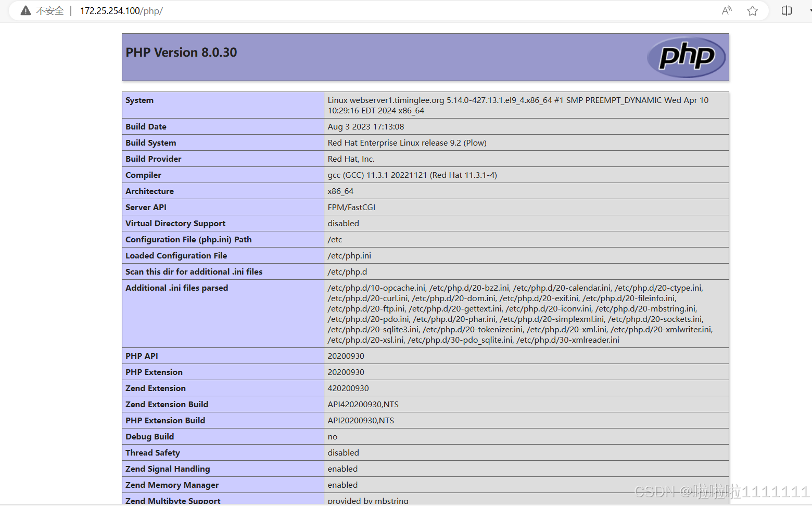Click the Compiler label
The width and height of the screenshot is (812, 506).
coord(143,175)
